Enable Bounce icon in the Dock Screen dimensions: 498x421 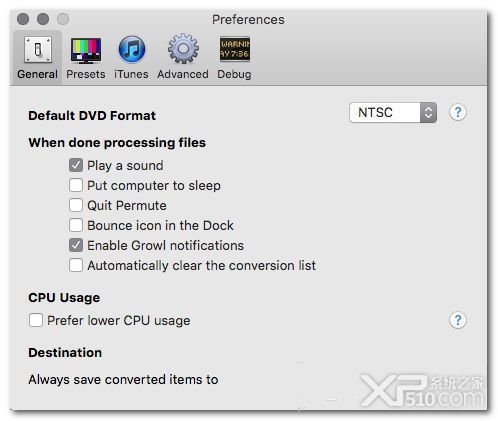[x=76, y=225]
